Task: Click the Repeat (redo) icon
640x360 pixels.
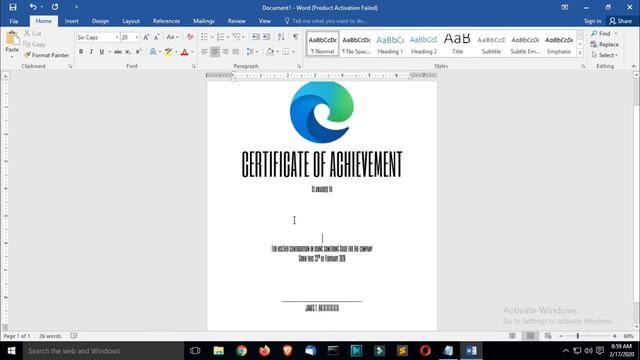Action: 55,7
